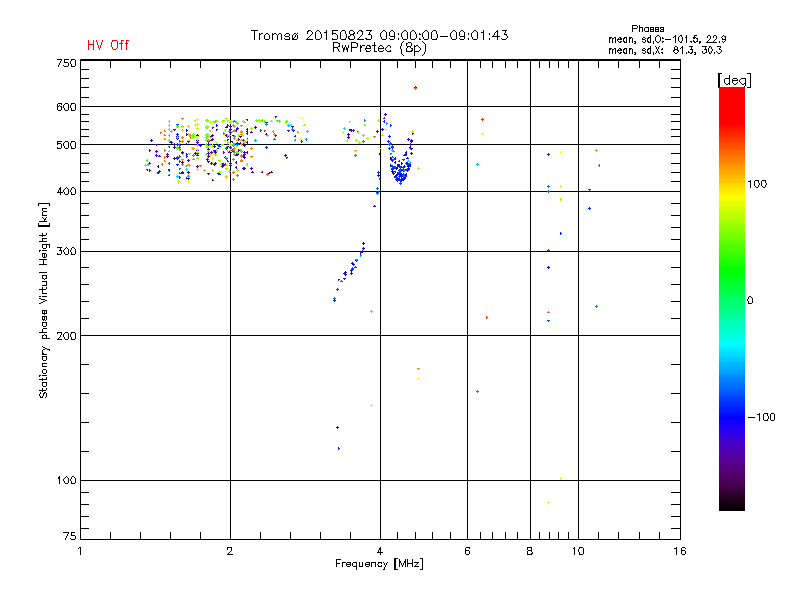Select the plot title 'Tromsø 20150823 09:00:00-09:01:43'
Image resolution: width=800 pixels, height=600 pixels.
[x=379, y=35]
